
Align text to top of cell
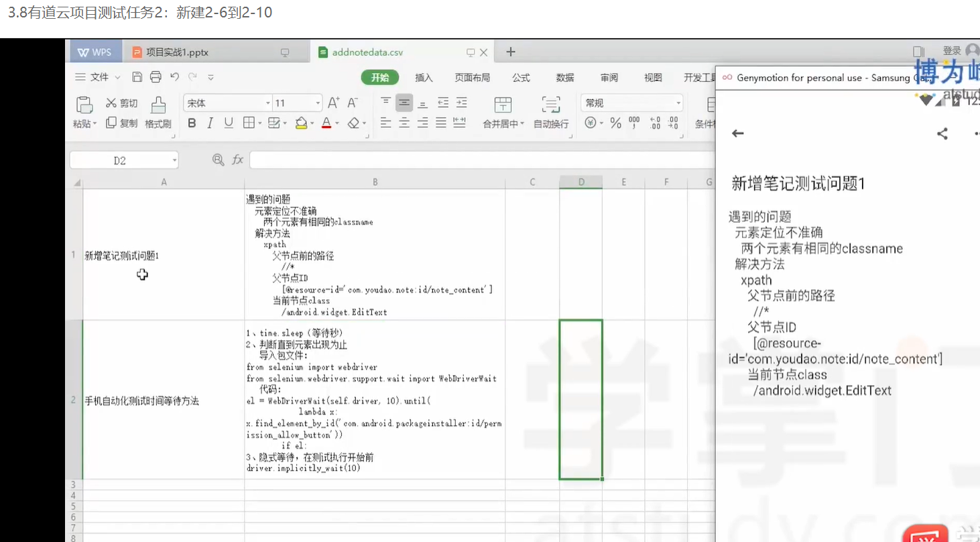(x=385, y=103)
